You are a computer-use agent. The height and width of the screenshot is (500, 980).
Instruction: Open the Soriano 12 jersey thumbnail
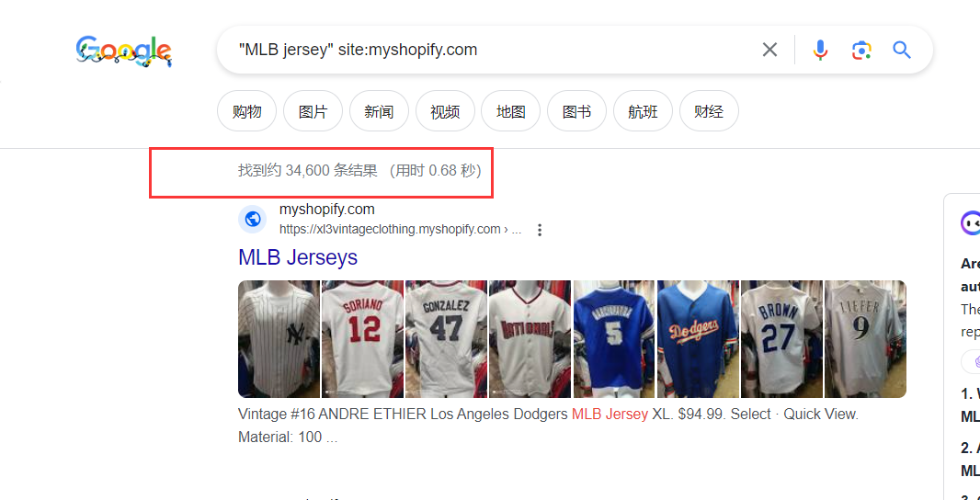point(362,339)
